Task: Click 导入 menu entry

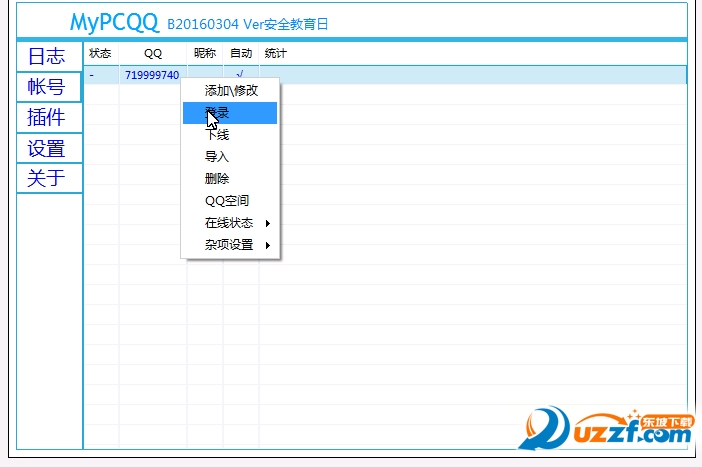Action: click(x=230, y=157)
